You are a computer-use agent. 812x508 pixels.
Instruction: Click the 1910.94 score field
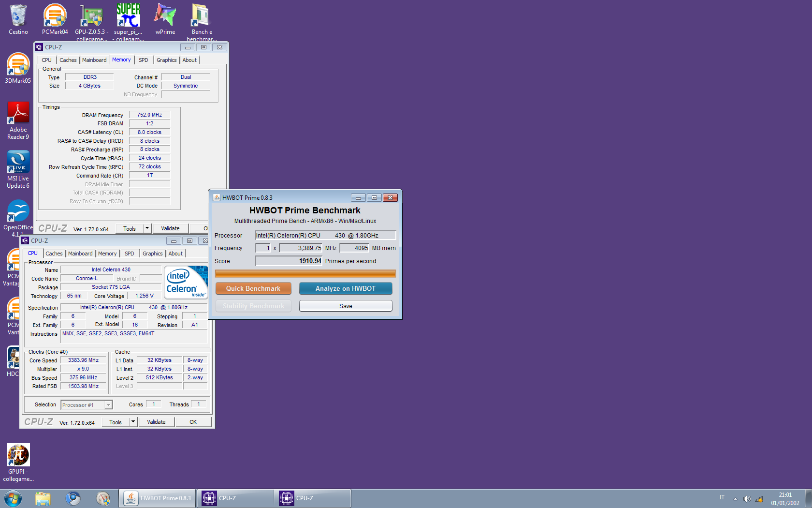coord(289,261)
